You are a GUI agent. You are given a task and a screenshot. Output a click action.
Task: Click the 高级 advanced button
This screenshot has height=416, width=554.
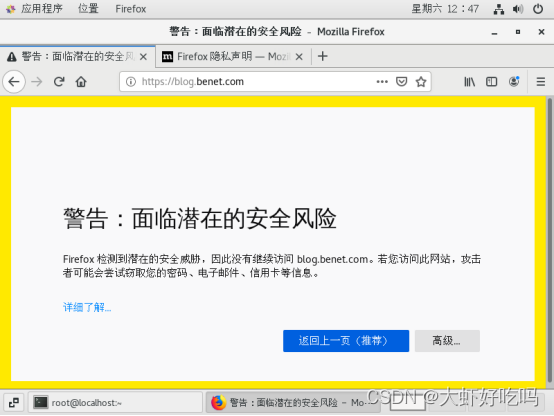click(447, 341)
